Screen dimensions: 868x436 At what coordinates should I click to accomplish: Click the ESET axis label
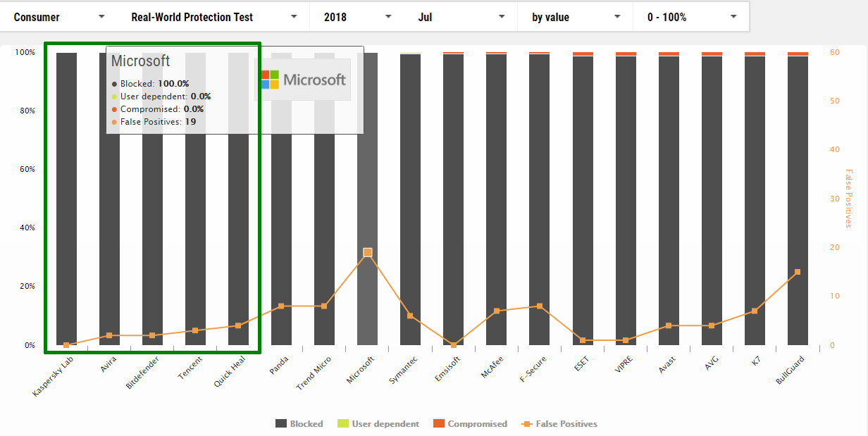click(583, 362)
